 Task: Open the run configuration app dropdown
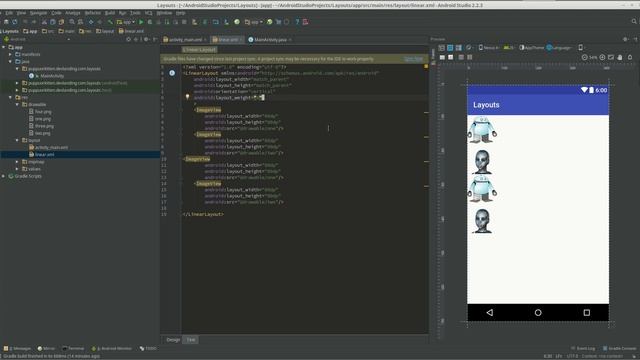click(x=126, y=22)
